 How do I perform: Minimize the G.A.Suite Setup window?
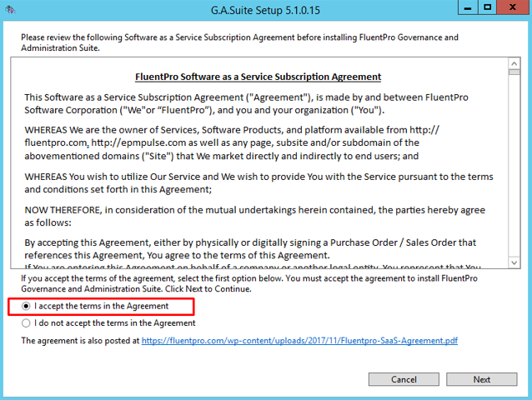tap(468, 7)
